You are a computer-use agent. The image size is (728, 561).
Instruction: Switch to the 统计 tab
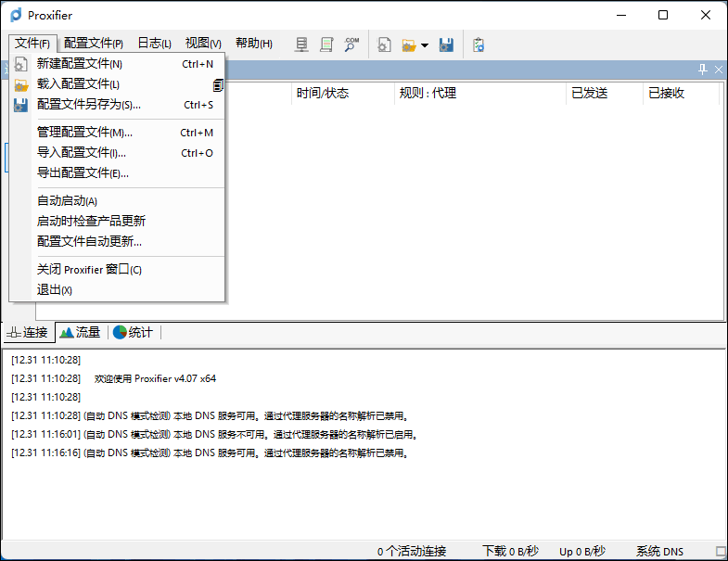pyautogui.click(x=133, y=333)
